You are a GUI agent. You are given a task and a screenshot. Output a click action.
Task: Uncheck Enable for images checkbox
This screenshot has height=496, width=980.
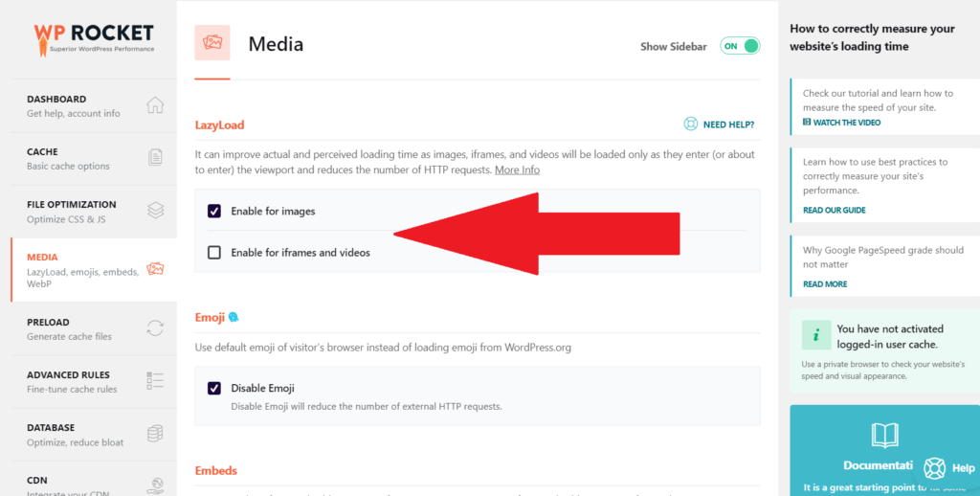(x=214, y=211)
